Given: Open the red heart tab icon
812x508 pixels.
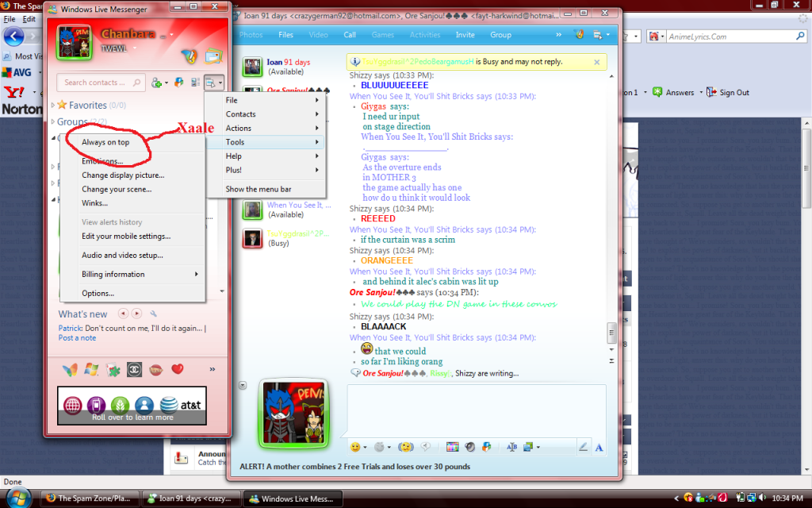Looking at the screenshot, I should pyautogui.click(x=177, y=369).
